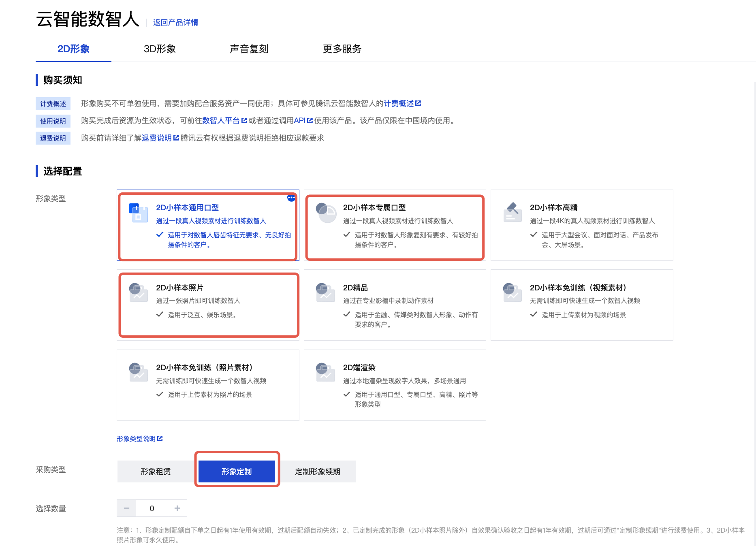Click the 2D小样本免训练（视频素材）card icon
The width and height of the screenshot is (756, 546).
pos(513,292)
